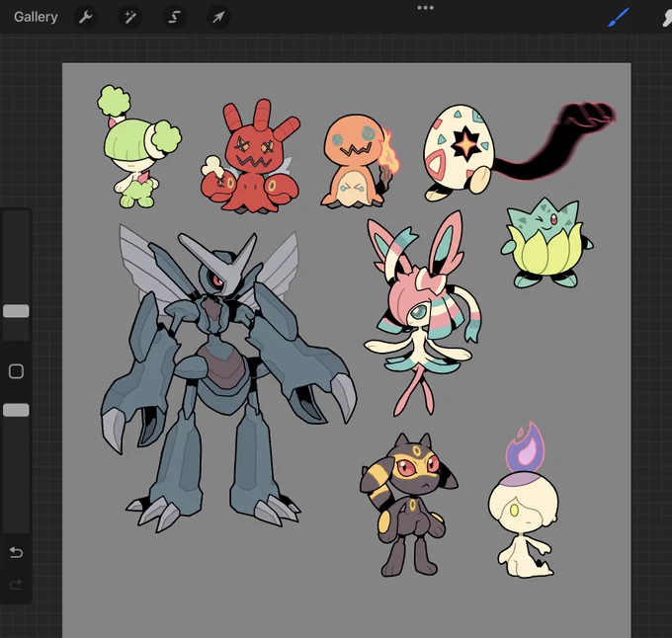Screen dimensions: 672x638
Task: Tap the black and yellow Umbreon character
Action: pos(407,506)
